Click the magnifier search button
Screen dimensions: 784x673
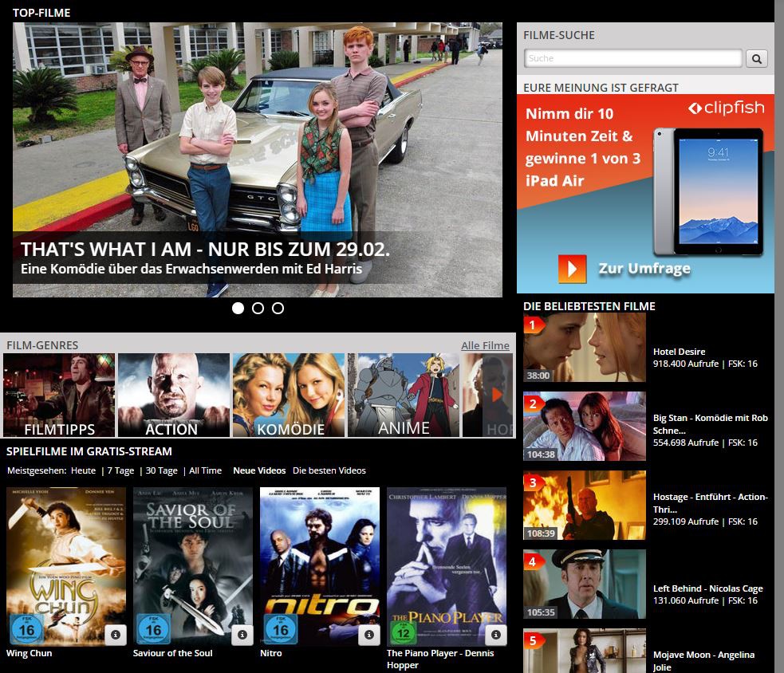[x=756, y=58]
